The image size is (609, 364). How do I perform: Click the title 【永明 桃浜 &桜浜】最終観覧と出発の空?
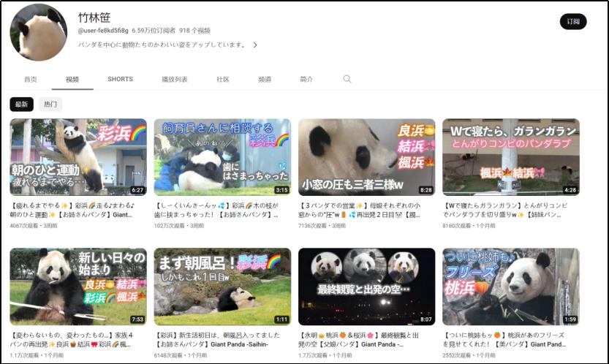tap(359, 340)
